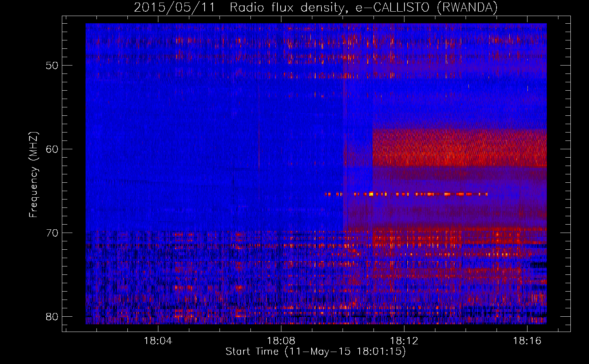The image size is (589, 364).
Task: Click the "Start Time (11-May-15 18:01:15)" x-axis label
Action: click(x=316, y=352)
